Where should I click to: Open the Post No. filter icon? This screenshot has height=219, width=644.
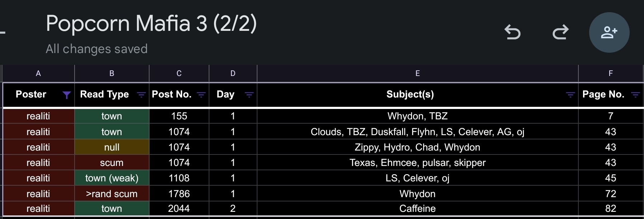pyautogui.click(x=201, y=95)
